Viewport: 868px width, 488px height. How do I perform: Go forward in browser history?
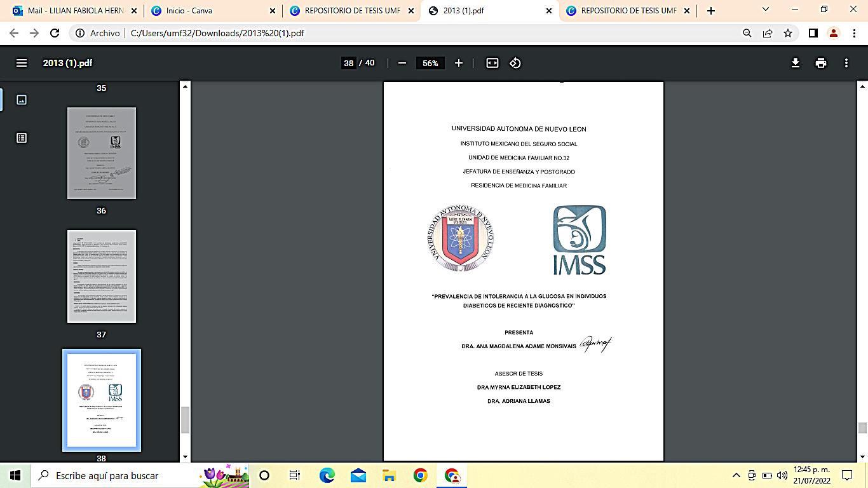34,33
